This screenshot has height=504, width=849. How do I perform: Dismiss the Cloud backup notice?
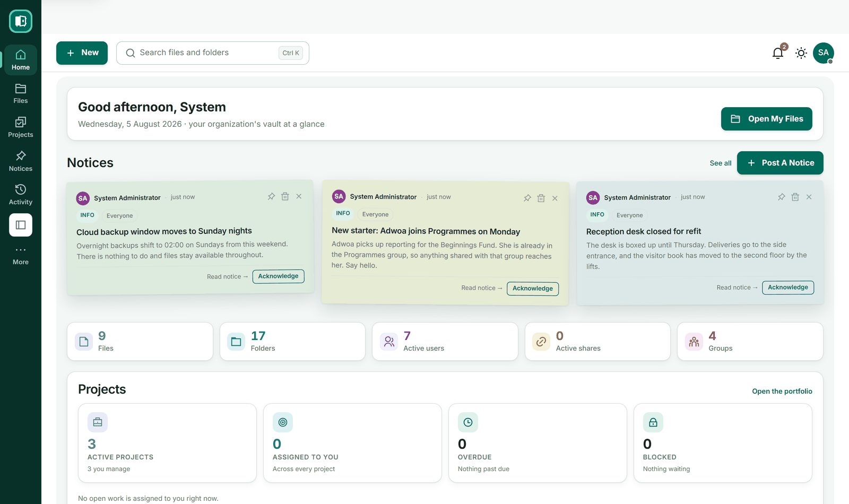[x=299, y=196]
